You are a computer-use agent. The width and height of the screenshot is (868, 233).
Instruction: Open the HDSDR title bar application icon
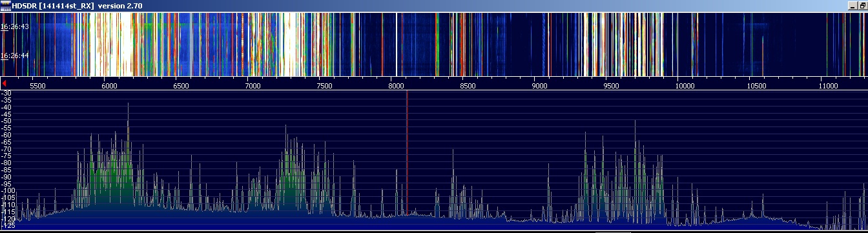tap(5, 5)
